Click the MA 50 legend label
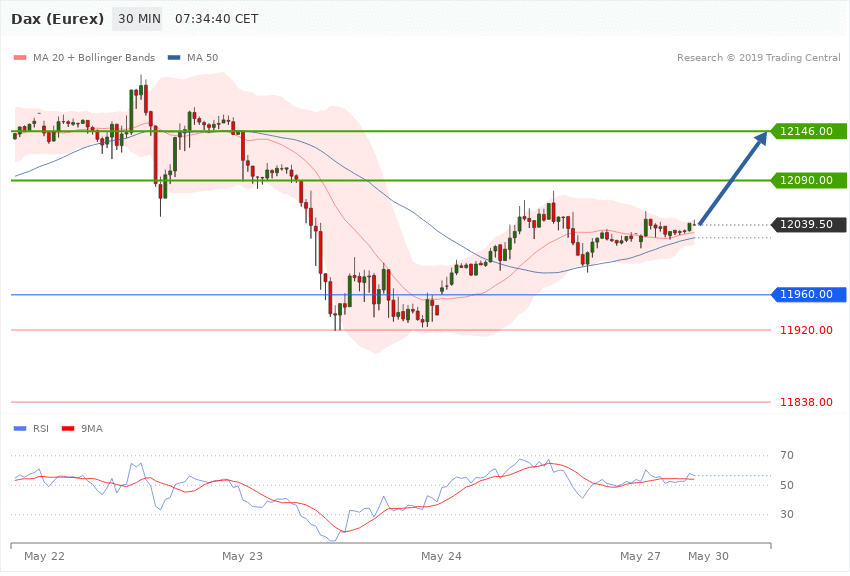 [x=202, y=57]
